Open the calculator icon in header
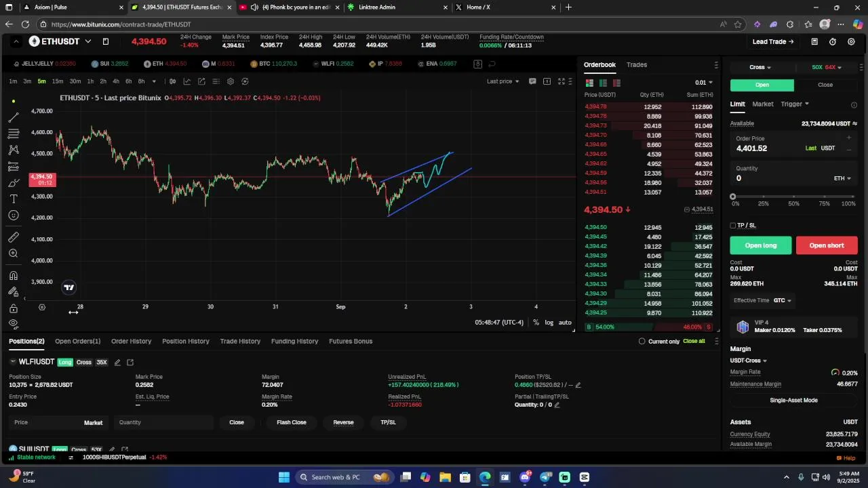The image size is (868, 488). click(814, 41)
